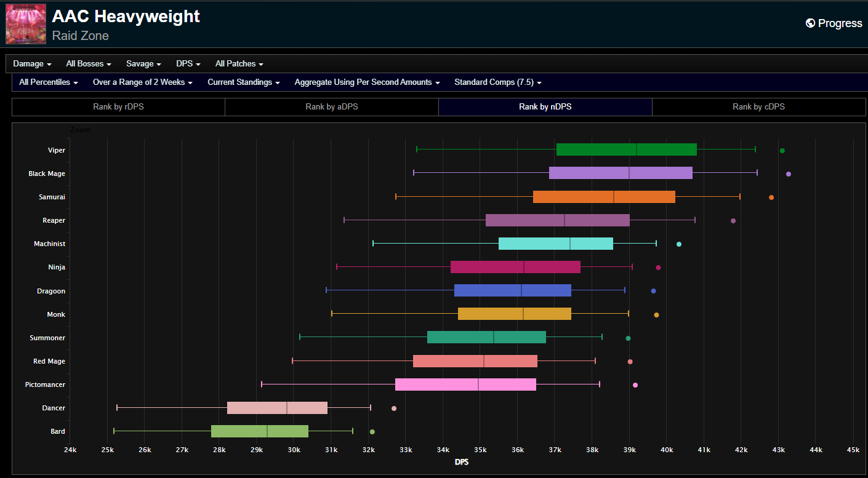Click the Black Mage job label
Image resolution: width=868 pixels, height=478 pixels.
pos(47,173)
